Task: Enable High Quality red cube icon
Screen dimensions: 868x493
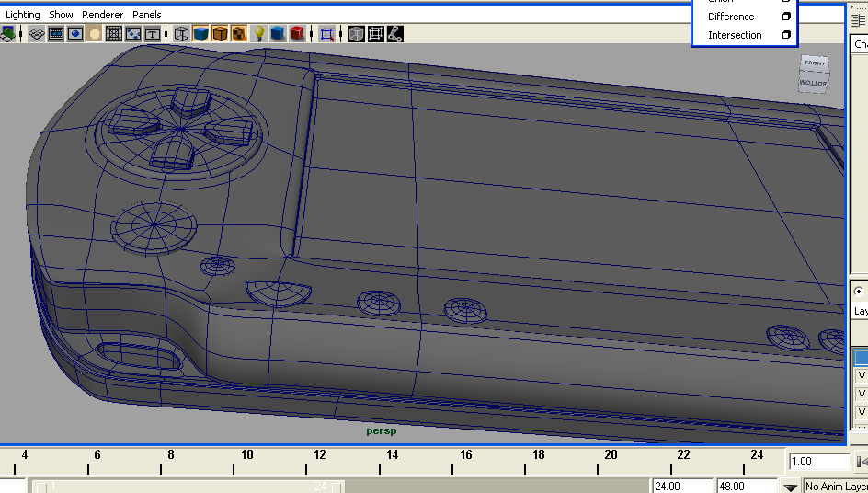Action: (x=297, y=34)
